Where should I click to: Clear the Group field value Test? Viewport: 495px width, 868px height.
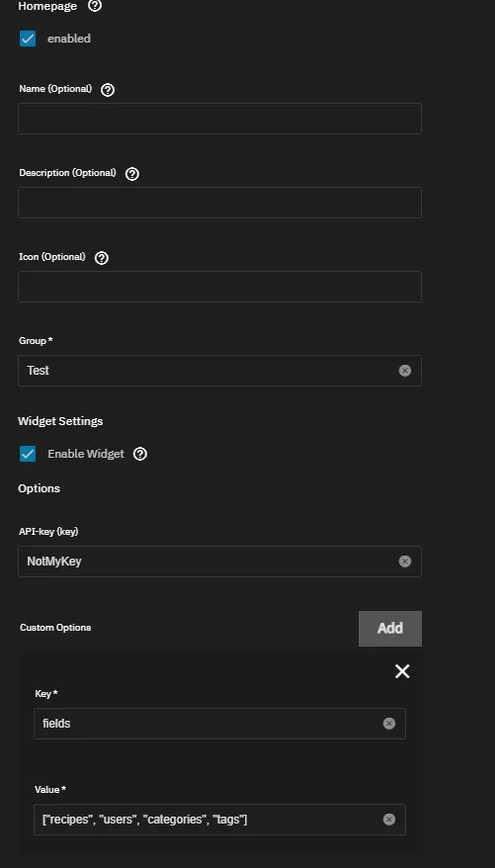pyautogui.click(x=405, y=371)
